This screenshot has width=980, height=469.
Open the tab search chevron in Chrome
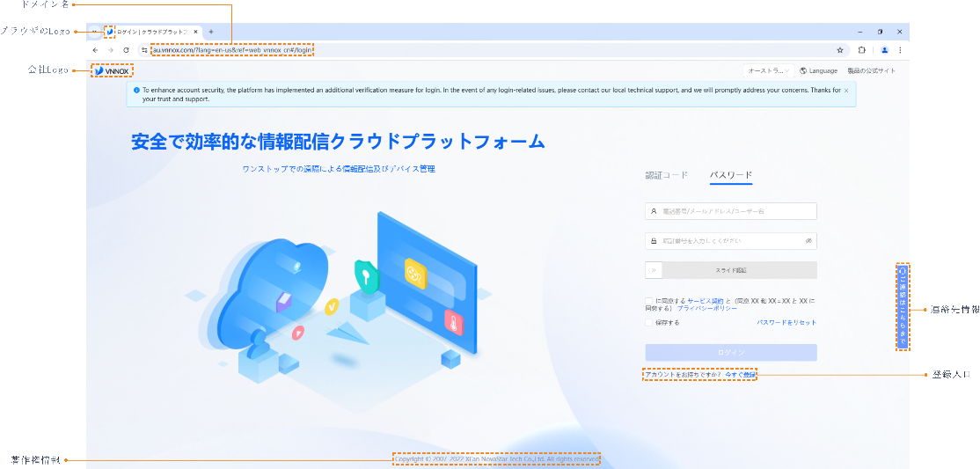coord(94,32)
